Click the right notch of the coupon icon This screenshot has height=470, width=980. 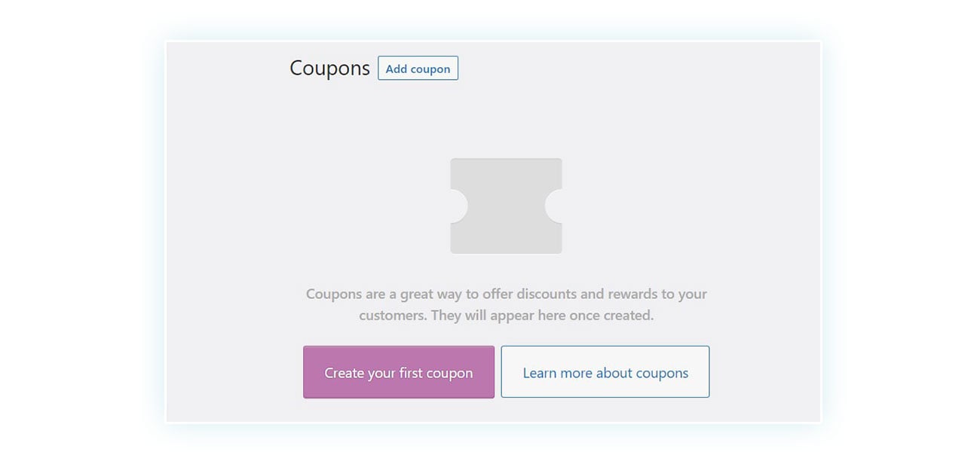[558, 205]
